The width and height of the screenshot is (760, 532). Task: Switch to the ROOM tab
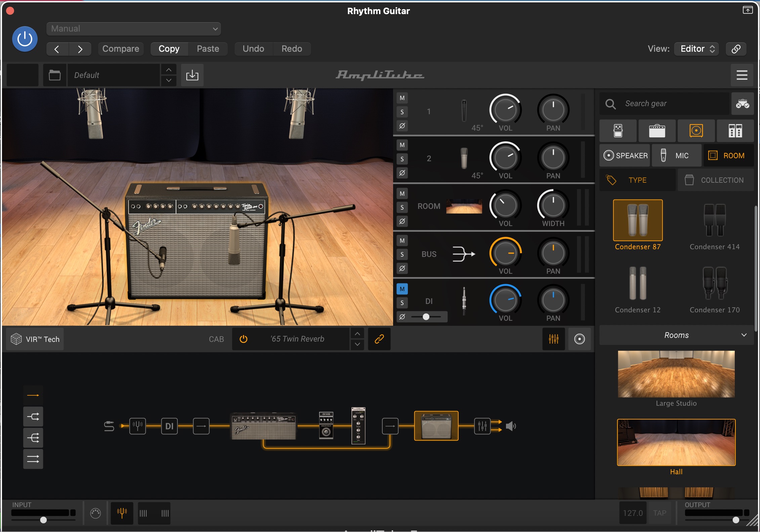(x=728, y=156)
